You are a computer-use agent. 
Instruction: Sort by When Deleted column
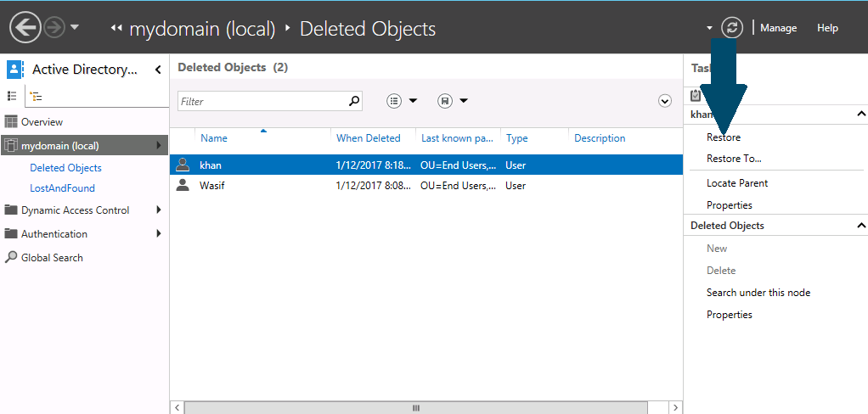click(x=368, y=138)
